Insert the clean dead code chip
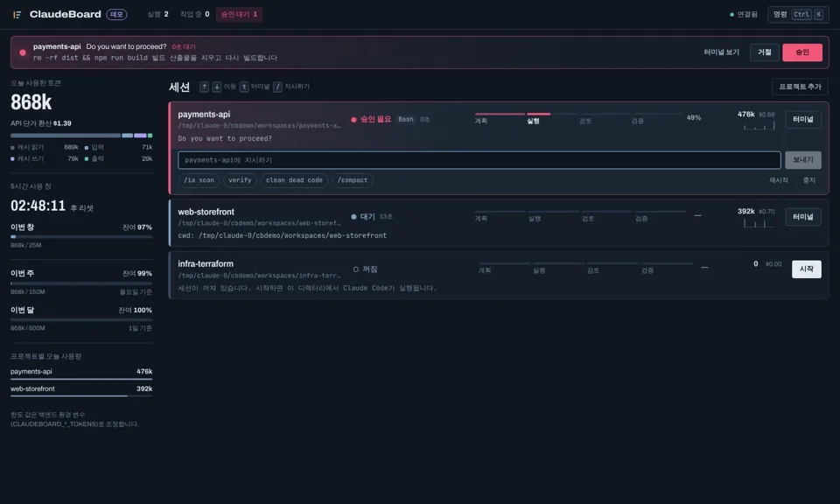Viewport: 840px width, 504px height. [294, 180]
